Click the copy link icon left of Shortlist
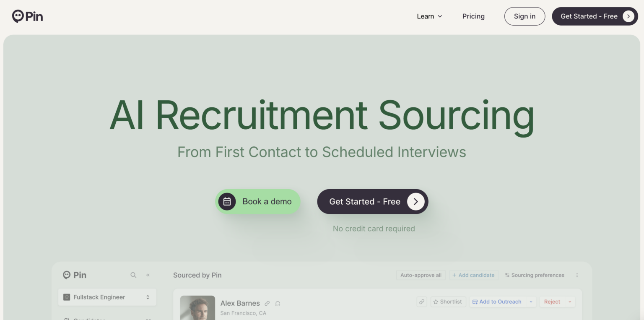The width and height of the screenshot is (644, 320). (422, 302)
